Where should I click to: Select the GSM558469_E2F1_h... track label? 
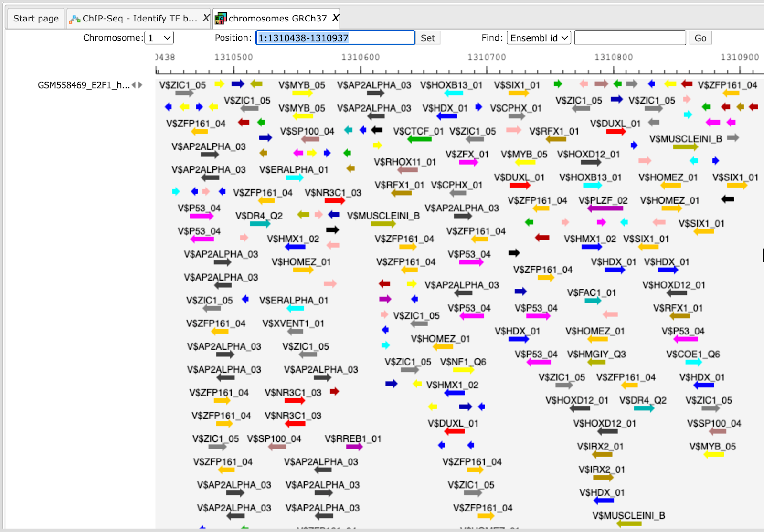84,85
